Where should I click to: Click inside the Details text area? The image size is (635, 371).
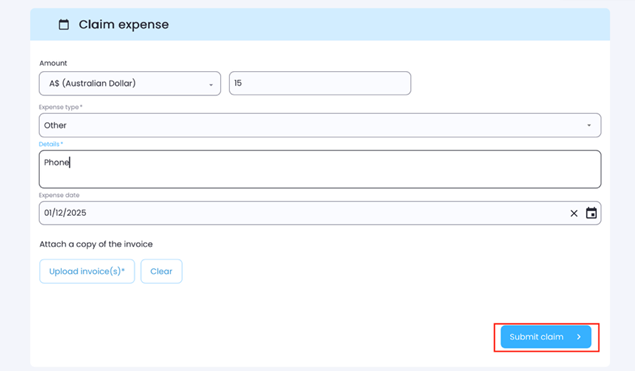(320, 169)
